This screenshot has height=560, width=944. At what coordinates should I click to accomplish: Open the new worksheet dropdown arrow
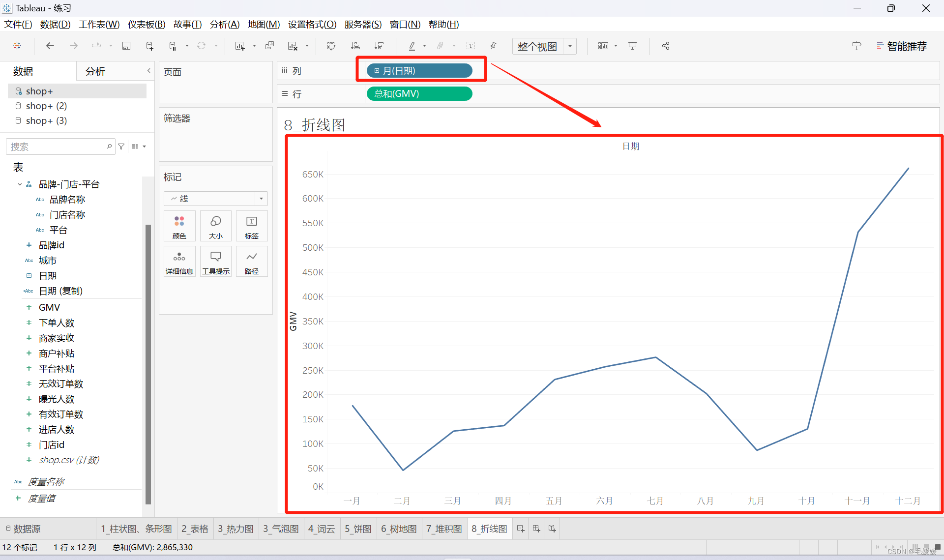(x=254, y=46)
